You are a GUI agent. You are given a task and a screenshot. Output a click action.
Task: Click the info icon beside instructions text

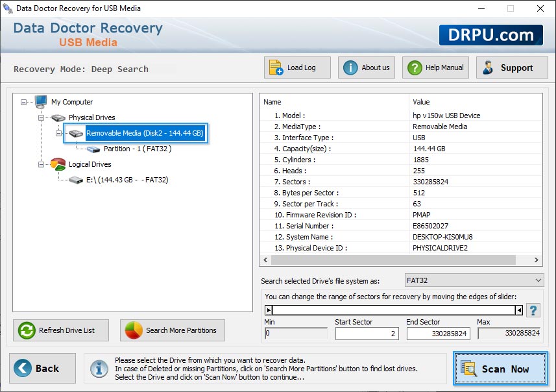[x=99, y=368]
